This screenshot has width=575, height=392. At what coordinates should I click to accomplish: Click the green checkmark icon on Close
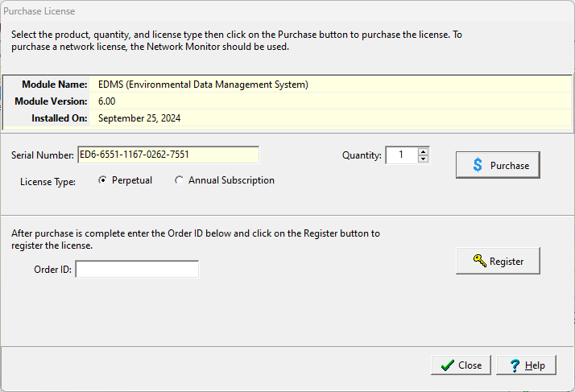pyautogui.click(x=447, y=365)
